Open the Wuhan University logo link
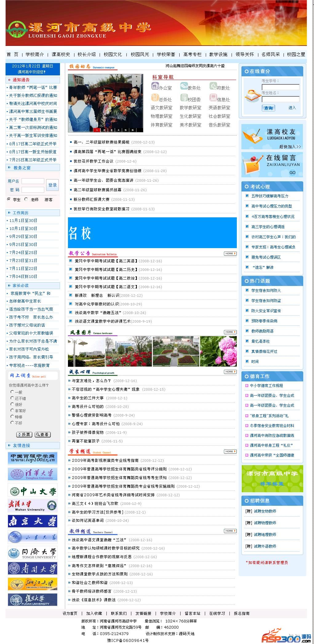 pos(32,506)
